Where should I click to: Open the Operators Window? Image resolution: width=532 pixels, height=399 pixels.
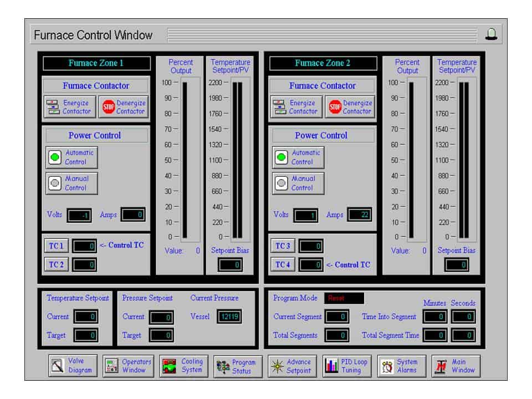[128, 366]
